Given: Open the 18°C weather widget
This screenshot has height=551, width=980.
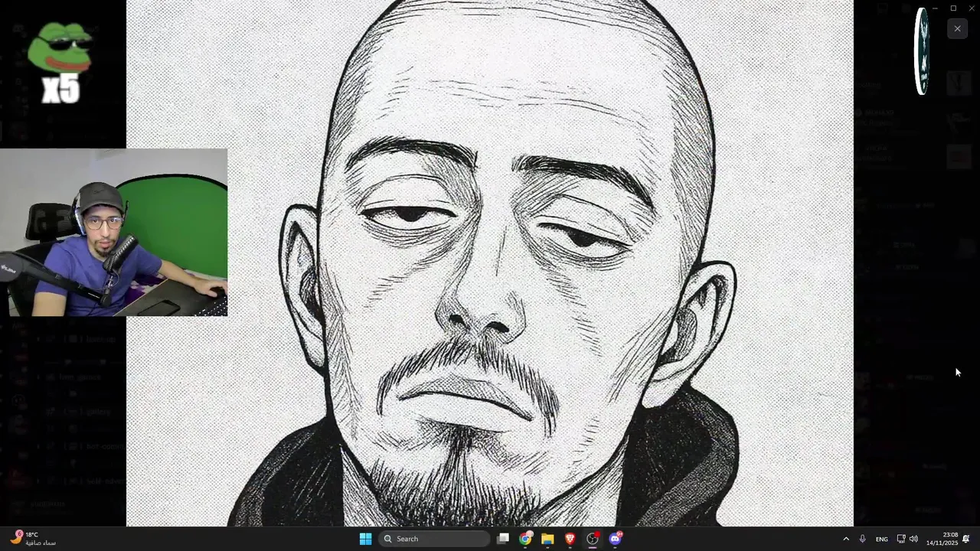Looking at the screenshot, I should pyautogui.click(x=32, y=539).
